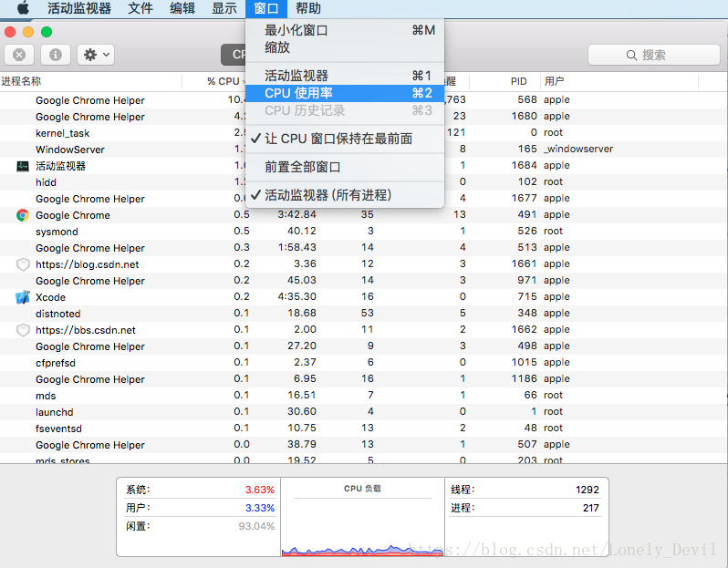Select Google Chrome Helper with PID 971

(x=364, y=281)
